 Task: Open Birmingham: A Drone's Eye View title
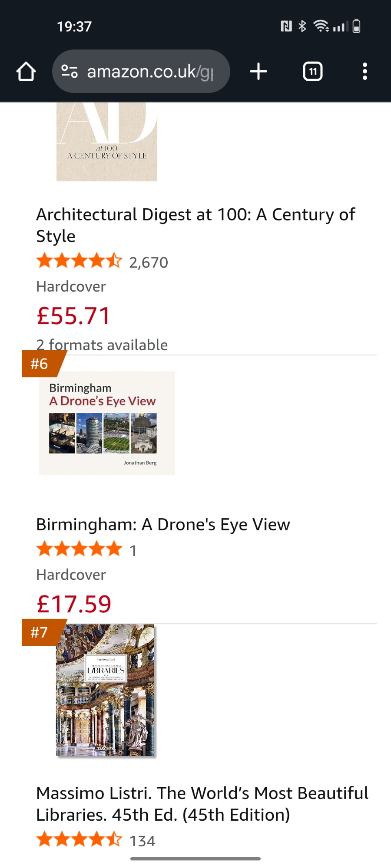[x=163, y=525]
